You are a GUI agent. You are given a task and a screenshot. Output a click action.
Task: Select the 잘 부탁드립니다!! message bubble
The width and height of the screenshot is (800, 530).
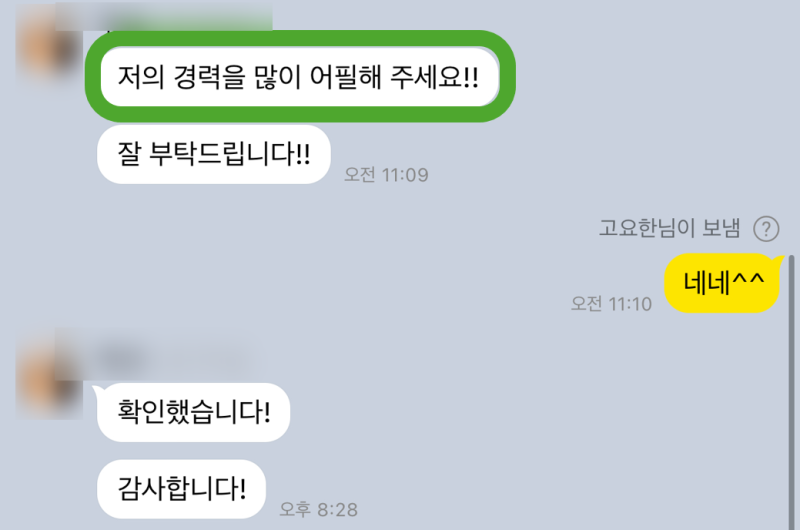[214, 154]
